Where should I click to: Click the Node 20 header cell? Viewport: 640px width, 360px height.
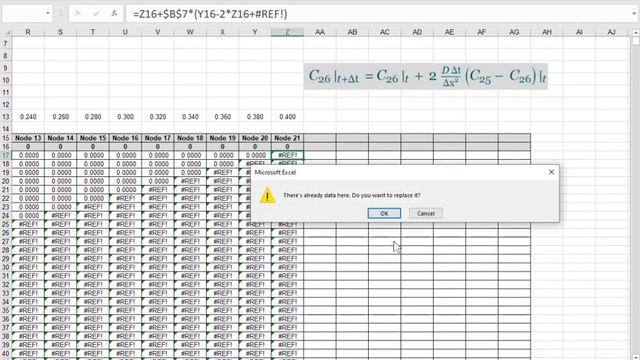(x=255, y=138)
